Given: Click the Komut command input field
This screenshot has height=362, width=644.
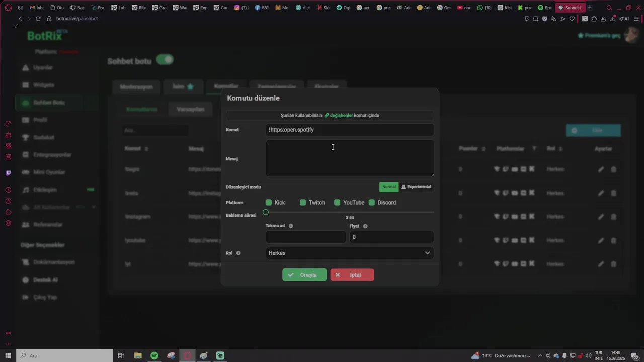Looking at the screenshot, I should [350, 130].
